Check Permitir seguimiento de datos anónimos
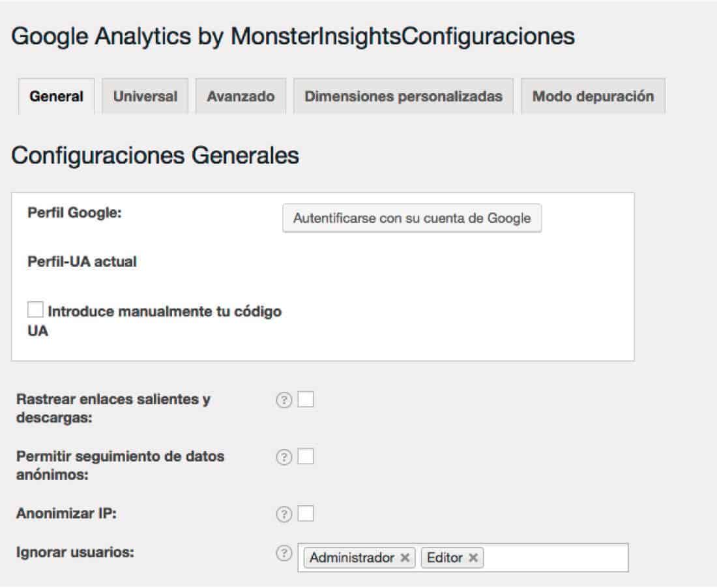 (x=306, y=456)
